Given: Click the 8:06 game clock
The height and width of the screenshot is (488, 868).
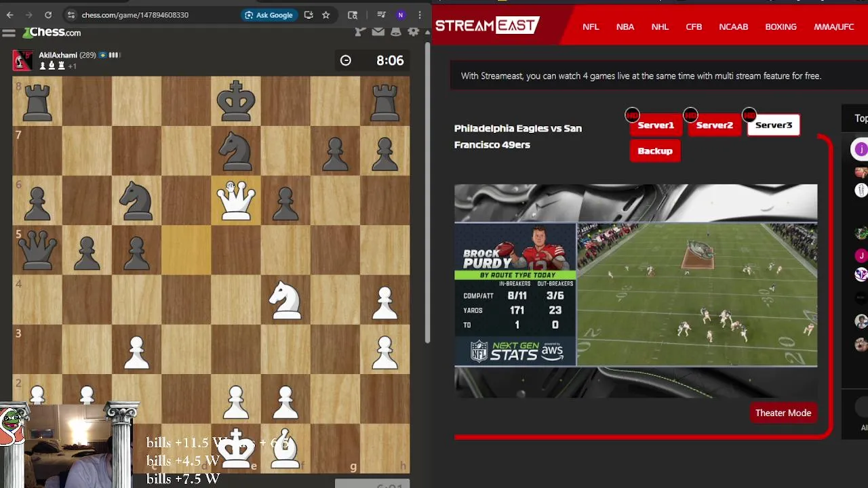Looking at the screenshot, I should click(372, 60).
